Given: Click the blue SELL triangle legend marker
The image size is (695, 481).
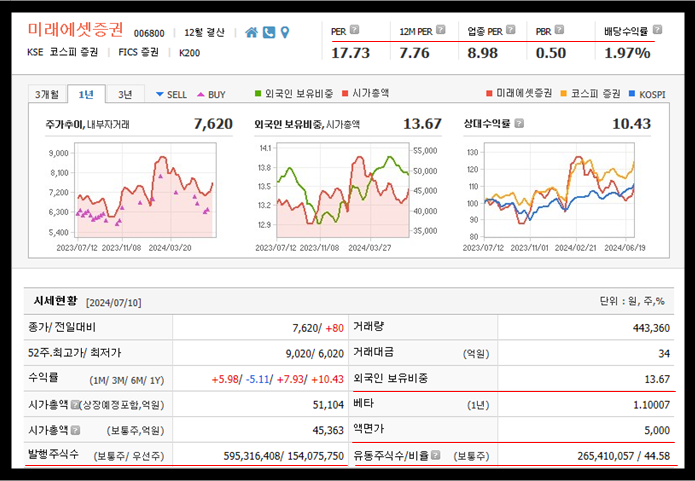Looking at the screenshot, I should [160, 94].
